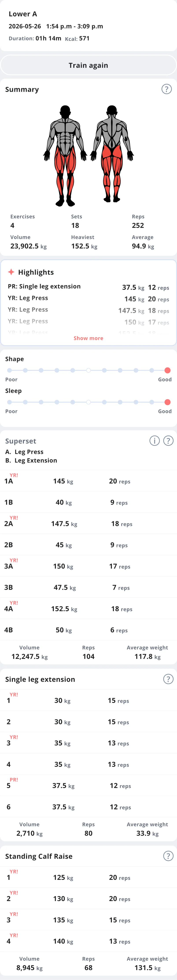
Task: Expand highlights with Show more
Action: point(88,338)
